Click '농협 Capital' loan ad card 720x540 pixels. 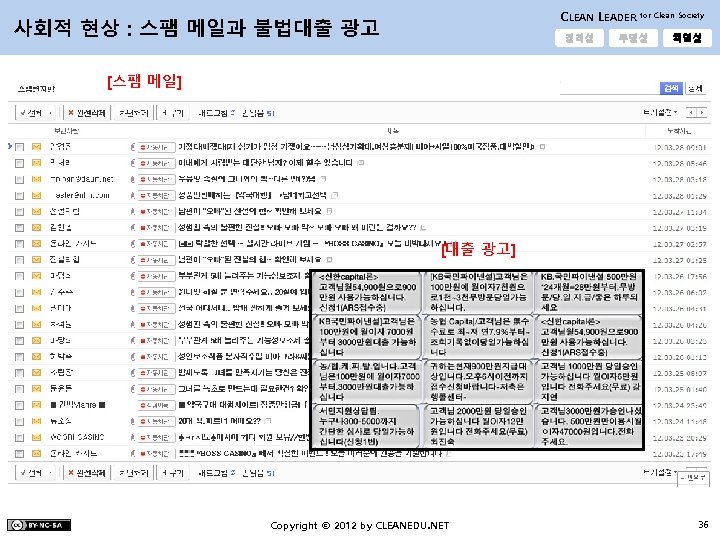(478, 336)
